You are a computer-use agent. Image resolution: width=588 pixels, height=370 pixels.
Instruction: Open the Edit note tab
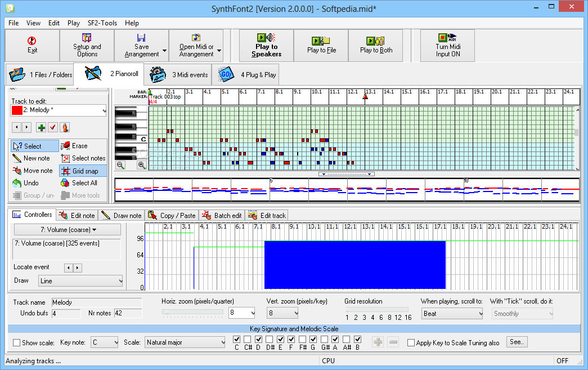(77, 215)
